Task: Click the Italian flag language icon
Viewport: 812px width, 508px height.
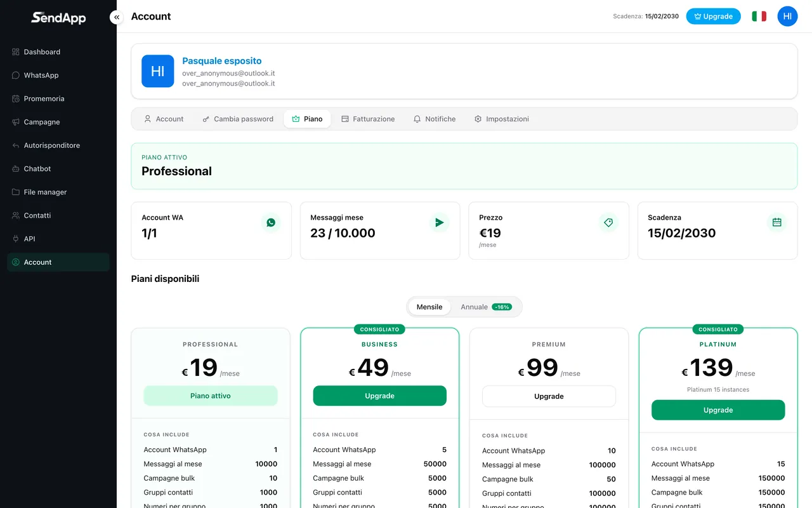Action: [759, 17]
